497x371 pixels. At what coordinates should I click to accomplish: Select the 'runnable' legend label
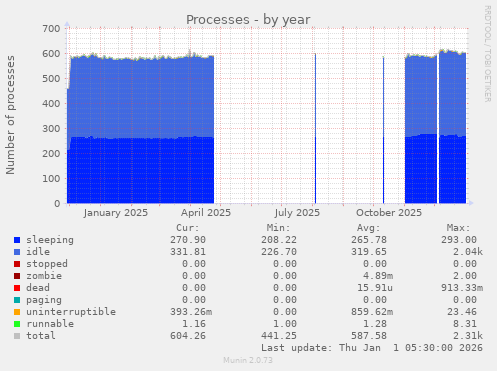50,324
